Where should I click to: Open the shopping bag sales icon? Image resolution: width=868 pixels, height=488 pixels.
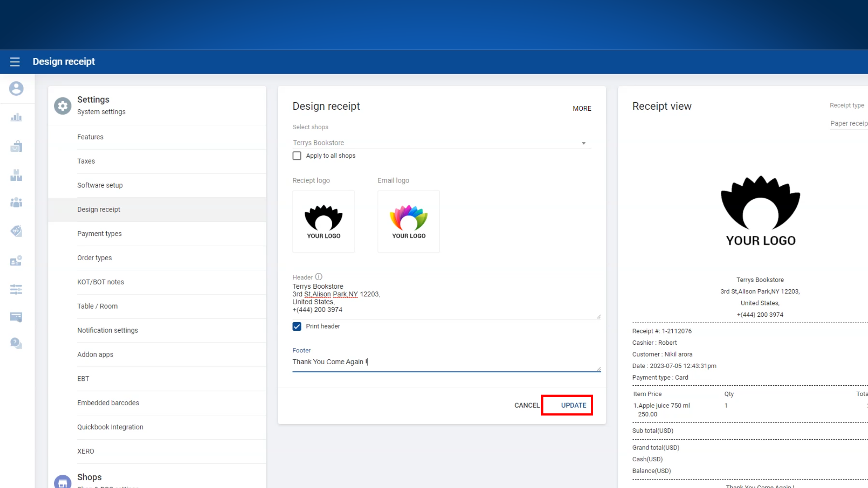coord(16,146)
